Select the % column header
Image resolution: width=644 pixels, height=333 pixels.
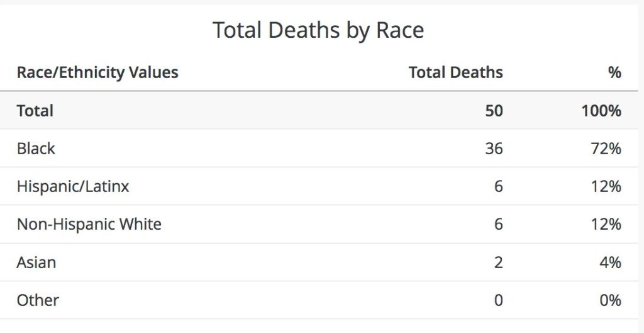click(614, 72)
